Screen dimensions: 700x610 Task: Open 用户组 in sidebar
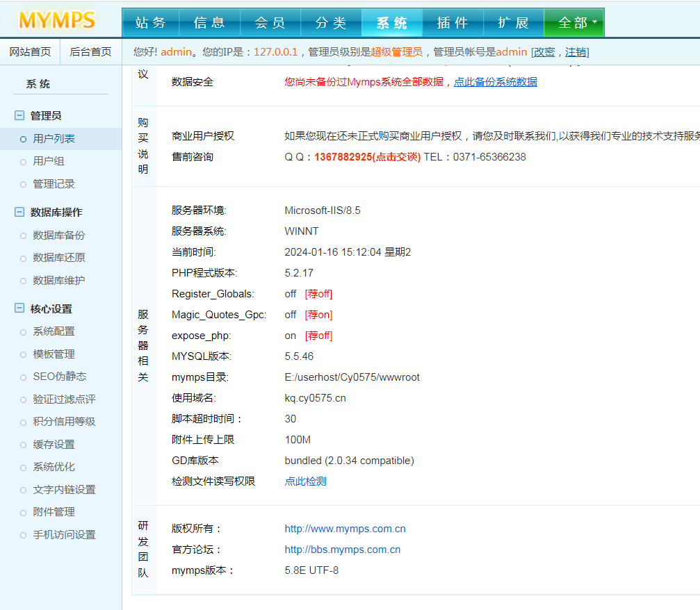click(x=49, y=161)
